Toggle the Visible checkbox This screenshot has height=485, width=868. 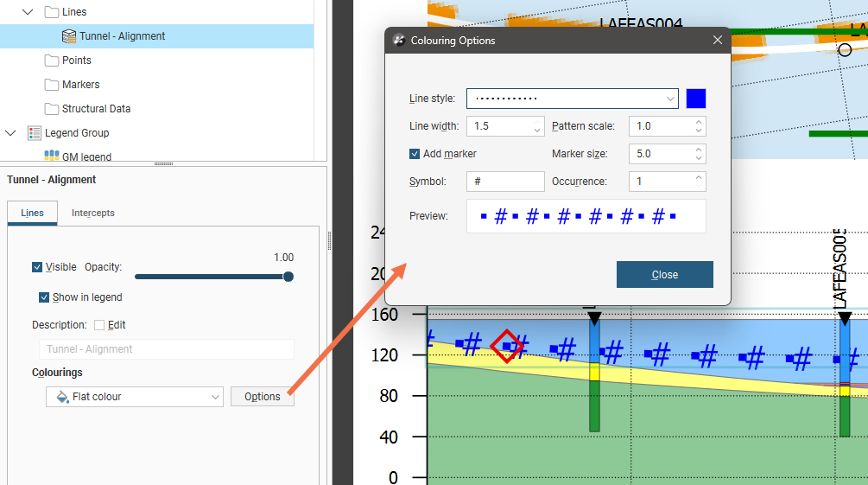37,267
